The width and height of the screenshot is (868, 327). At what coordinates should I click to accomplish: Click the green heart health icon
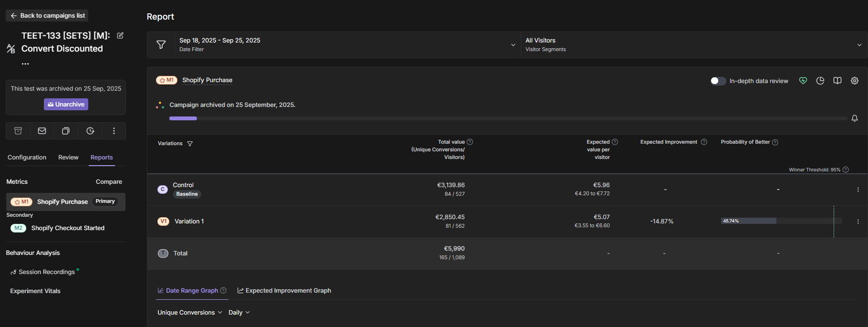tap(803, 81)
